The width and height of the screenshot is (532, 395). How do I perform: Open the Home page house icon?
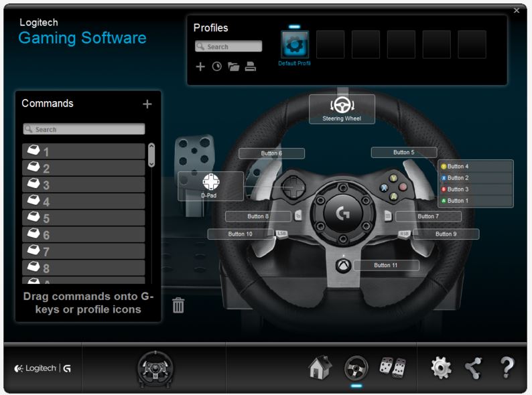[320, 368]
